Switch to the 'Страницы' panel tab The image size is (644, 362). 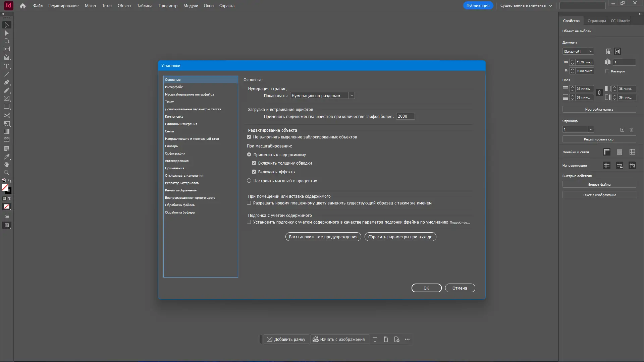point(596,21)
